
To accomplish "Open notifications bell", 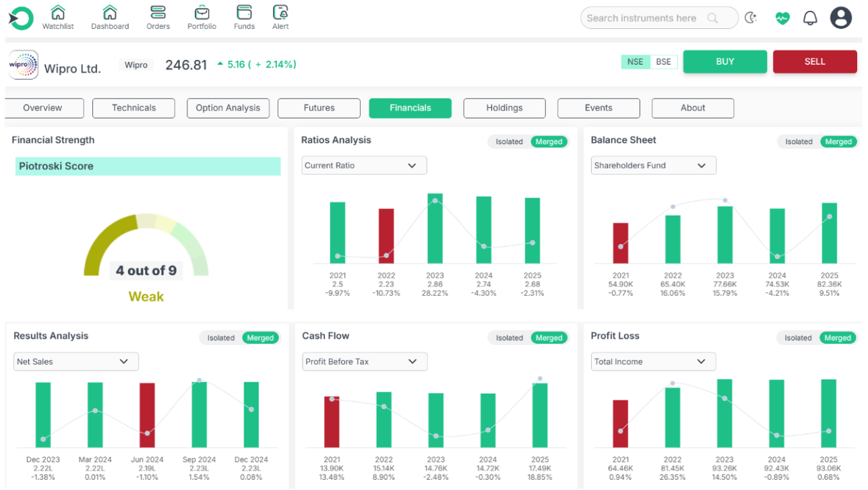I will click(810, 18).
